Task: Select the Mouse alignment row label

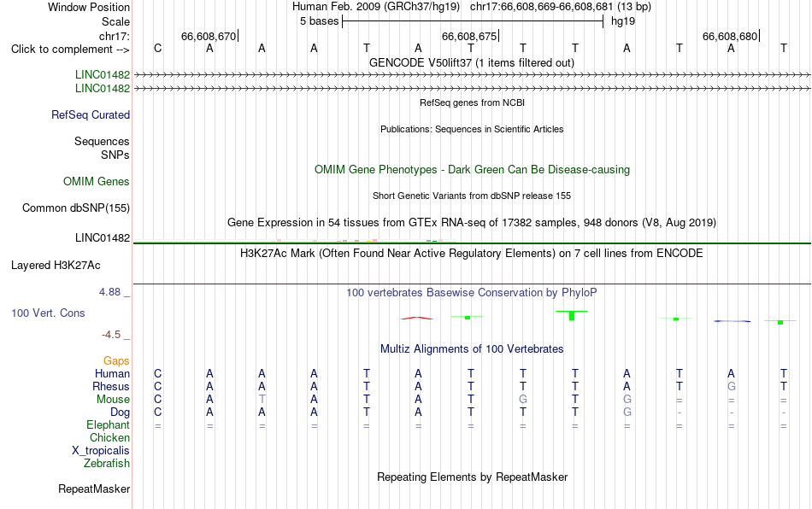Action: pyautogui.click(x=114, y=400)
